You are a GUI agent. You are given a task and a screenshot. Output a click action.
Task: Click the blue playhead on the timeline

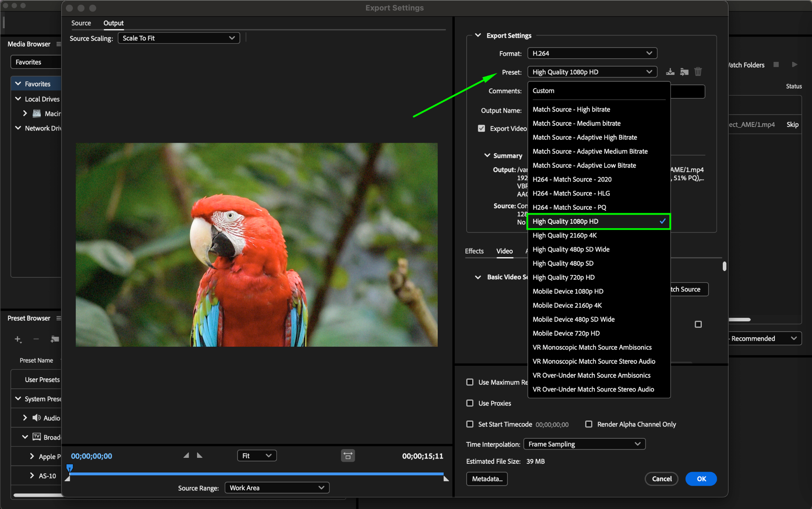(x=69, y=468)
